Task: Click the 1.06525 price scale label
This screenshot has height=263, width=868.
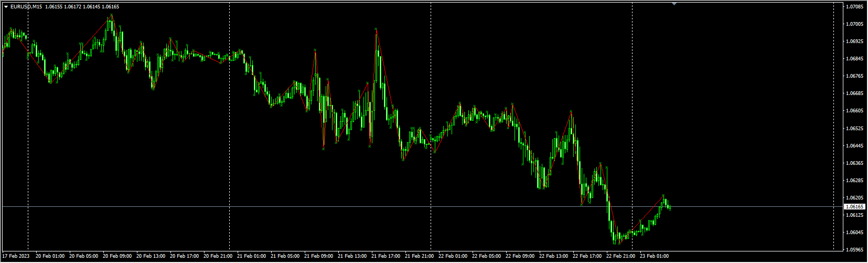Action: tap(855, 128)
